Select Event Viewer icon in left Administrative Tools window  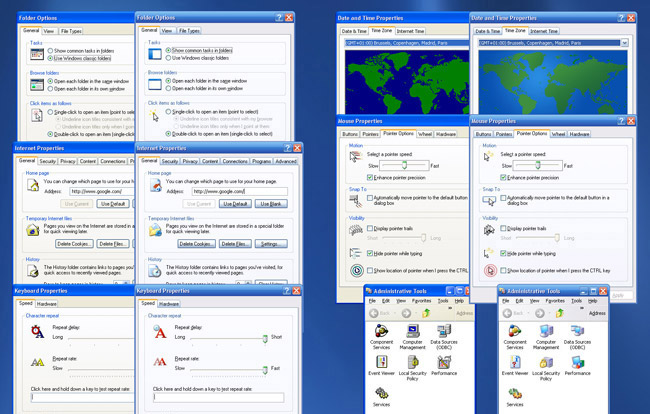pos(381,366)
